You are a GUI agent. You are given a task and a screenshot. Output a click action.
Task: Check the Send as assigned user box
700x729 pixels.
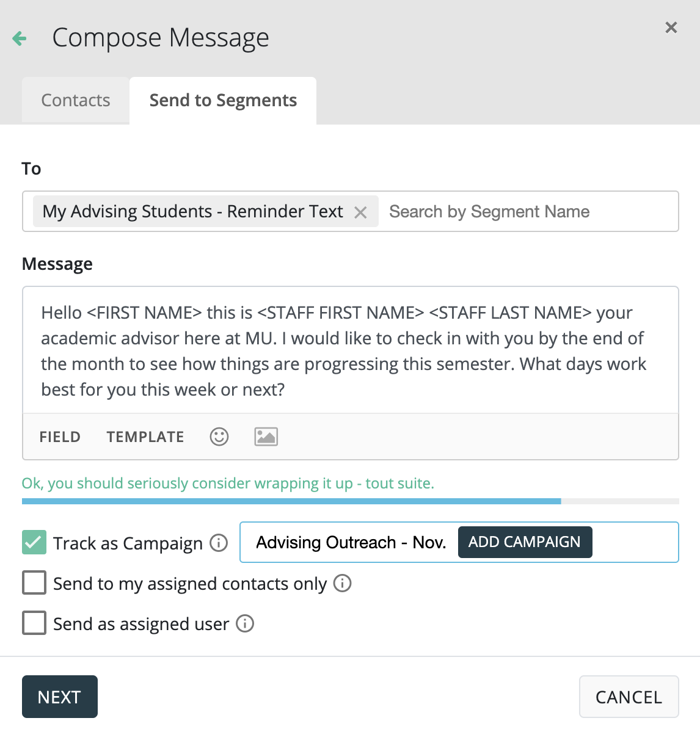[x=34, y=623]
